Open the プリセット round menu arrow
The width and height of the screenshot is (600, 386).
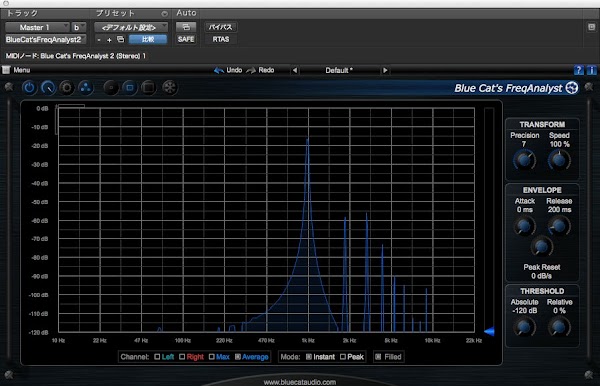click(x=165, y=14)
